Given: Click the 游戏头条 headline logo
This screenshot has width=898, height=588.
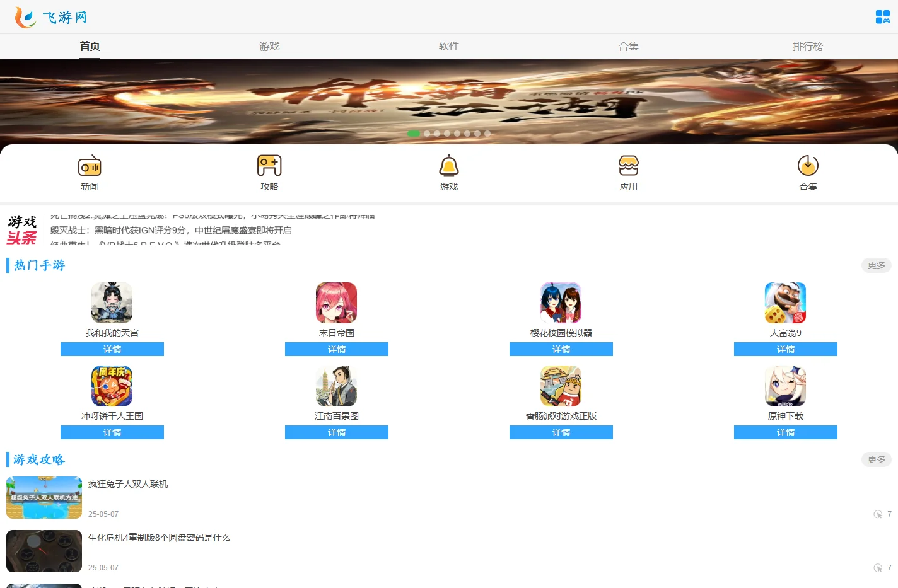Looking at the screenshot, I should (x=22, y=230).
